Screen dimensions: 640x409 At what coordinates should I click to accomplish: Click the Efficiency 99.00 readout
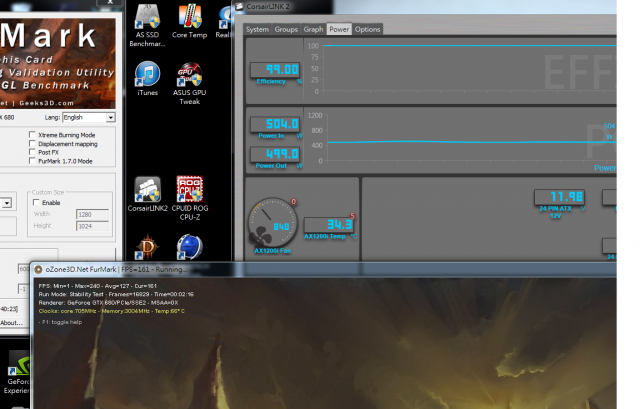coord(275,69)
